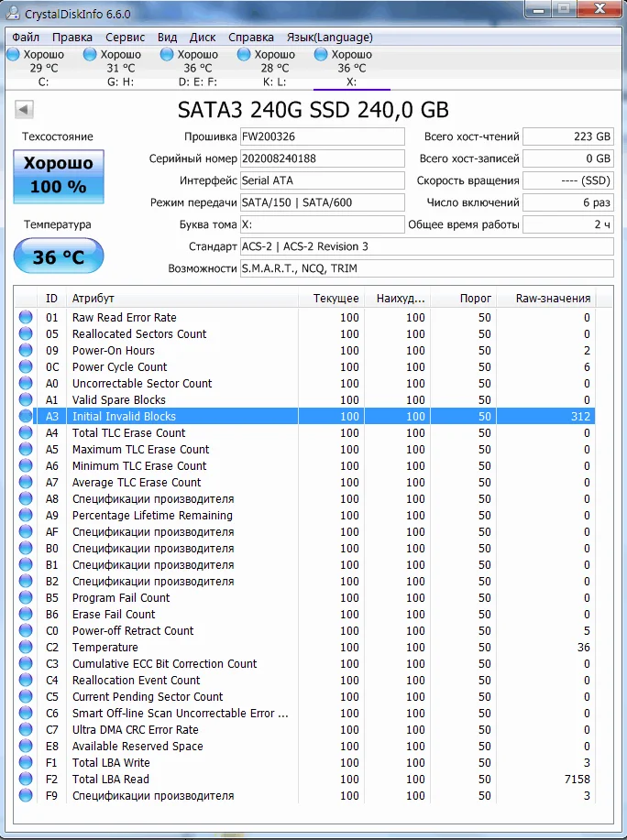Open the Правка menu
Image resolution: width=627 pixels, height=840 pixels.
(x=72, y=37)
